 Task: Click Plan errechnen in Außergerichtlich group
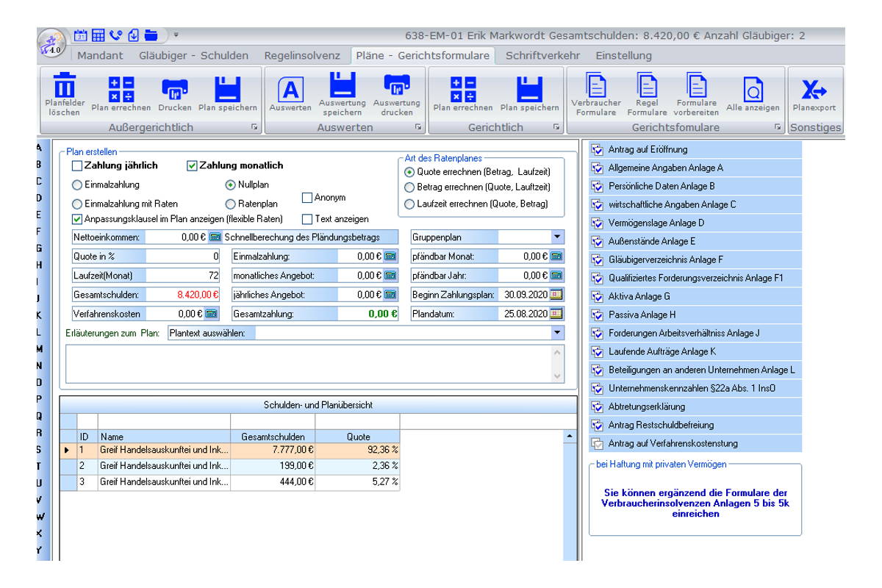(x=121, y=89)
